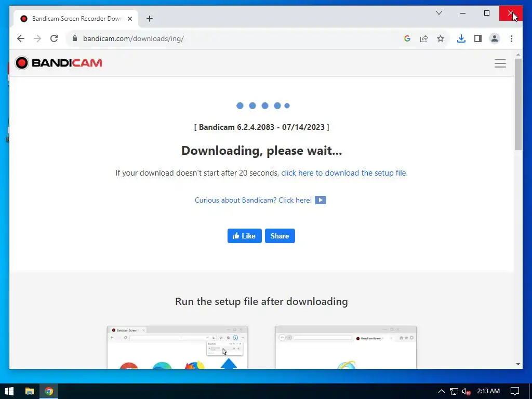Bookmark this page with the star

click(x=441, y=38)
